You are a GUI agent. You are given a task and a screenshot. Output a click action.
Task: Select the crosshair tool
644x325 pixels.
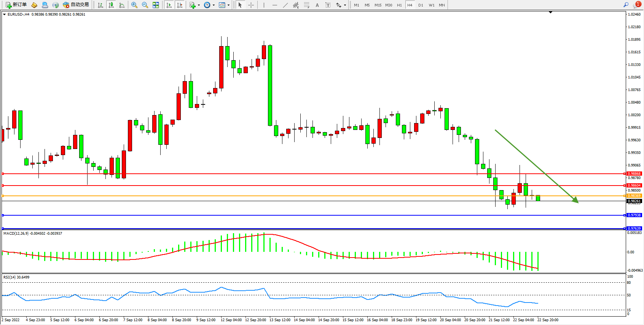point(251,5)
